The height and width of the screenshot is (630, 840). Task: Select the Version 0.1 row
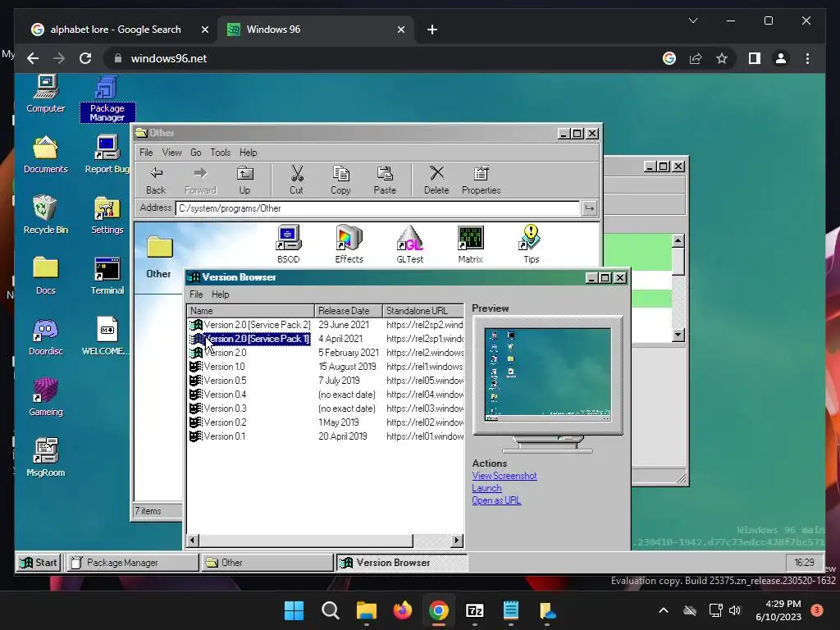point(326,436)
